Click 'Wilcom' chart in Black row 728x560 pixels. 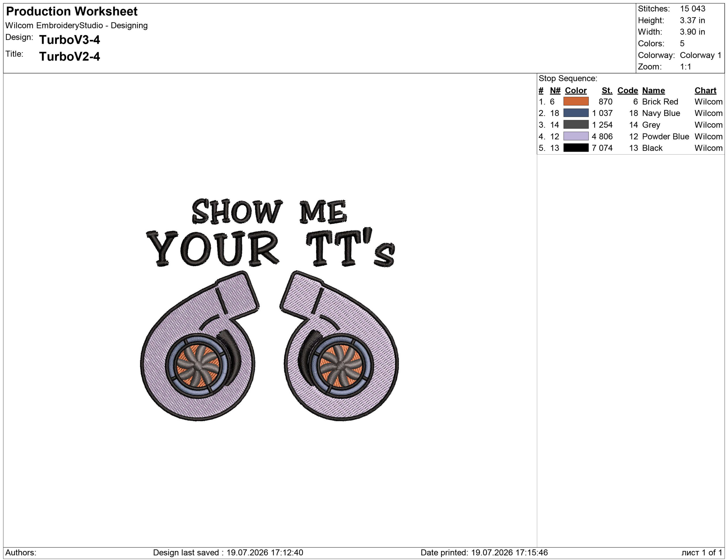tap(708, 148)
